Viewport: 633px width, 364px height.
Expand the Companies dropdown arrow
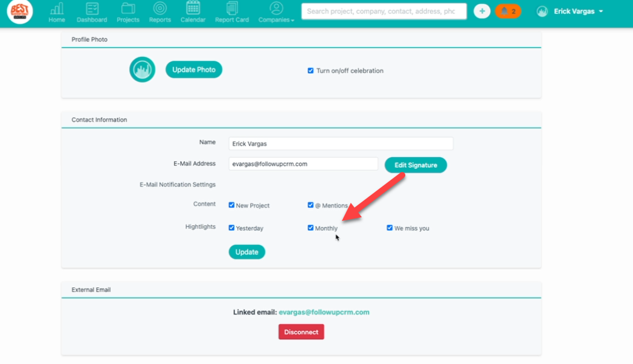pyautogui.click(x=293, y=21)
